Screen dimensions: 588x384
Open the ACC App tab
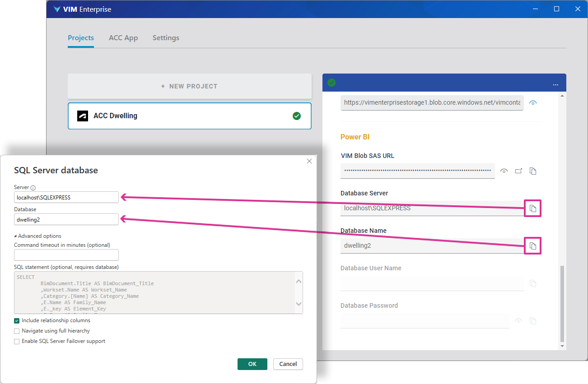click(123, 38)
